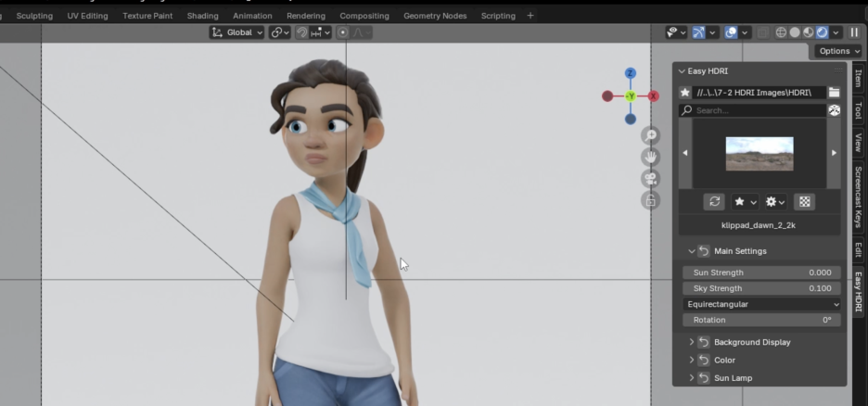Pause the viewport render preview

pyautogui.click(x=854, y=32)
